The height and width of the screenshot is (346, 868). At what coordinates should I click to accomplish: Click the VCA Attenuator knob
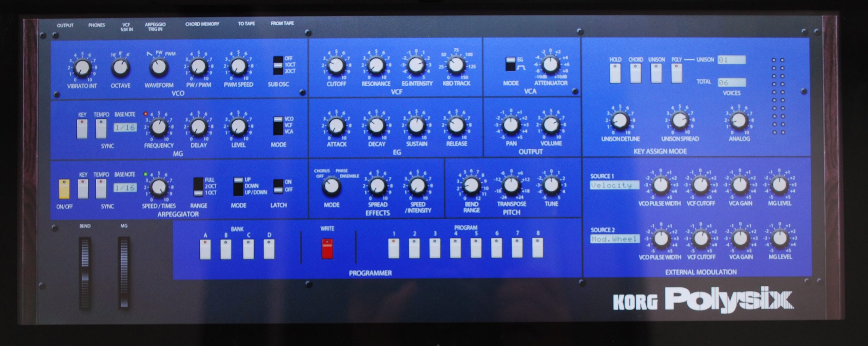tap(550, 64)
